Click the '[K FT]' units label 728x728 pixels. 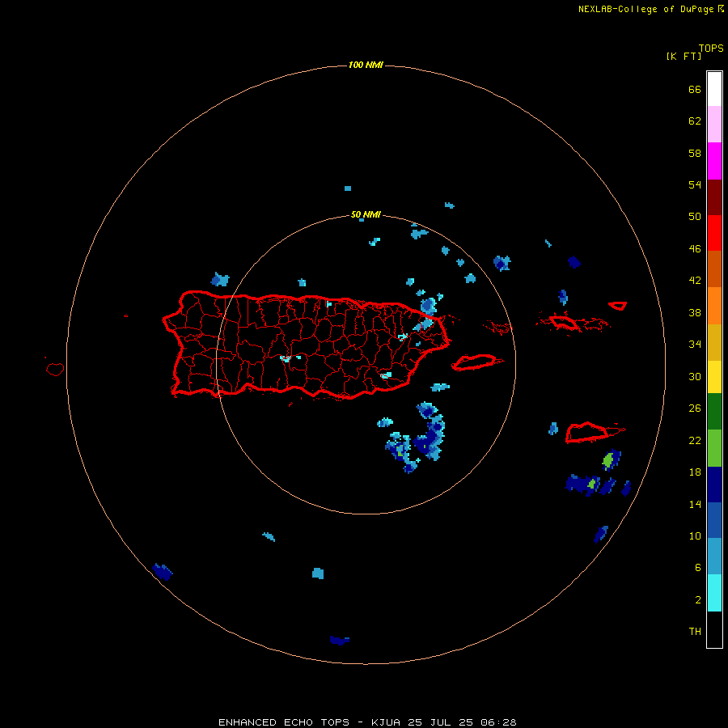(x=684, y=56)
